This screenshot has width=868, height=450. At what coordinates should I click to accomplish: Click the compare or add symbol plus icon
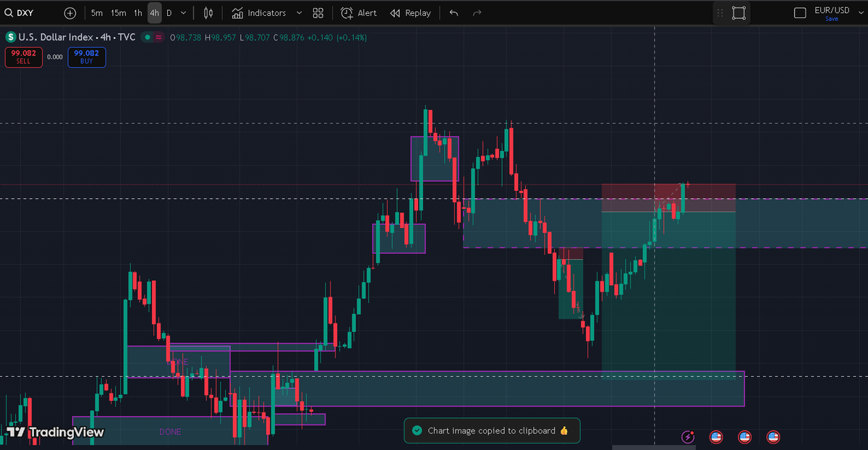point(69,13)
